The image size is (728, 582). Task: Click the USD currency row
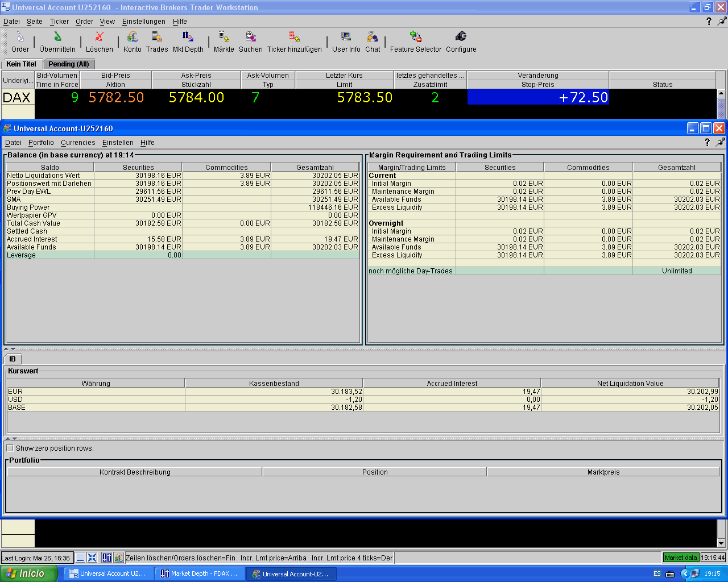coord(363,400)
